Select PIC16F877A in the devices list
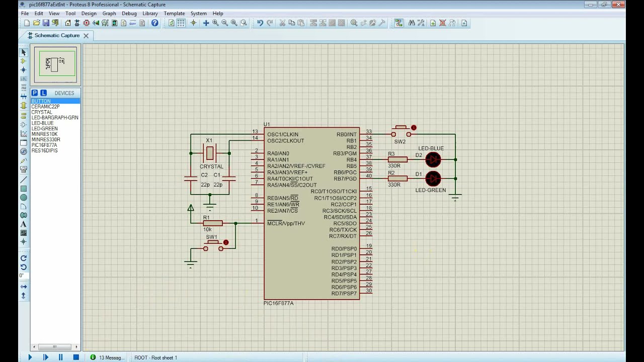Screen dimensions: 644x362 55,145
